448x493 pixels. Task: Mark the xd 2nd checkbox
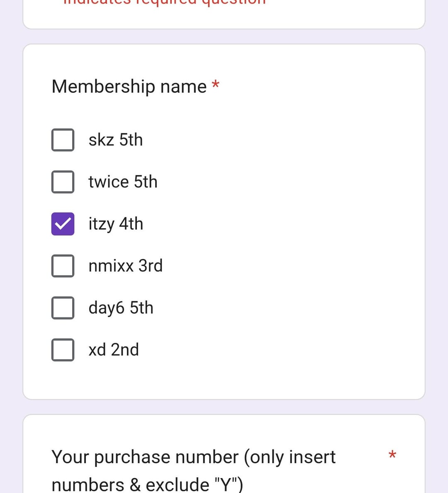coord(63,350)
